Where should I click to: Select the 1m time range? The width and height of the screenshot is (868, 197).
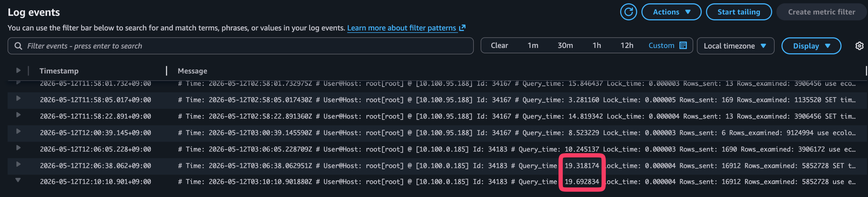click(533, 46)
